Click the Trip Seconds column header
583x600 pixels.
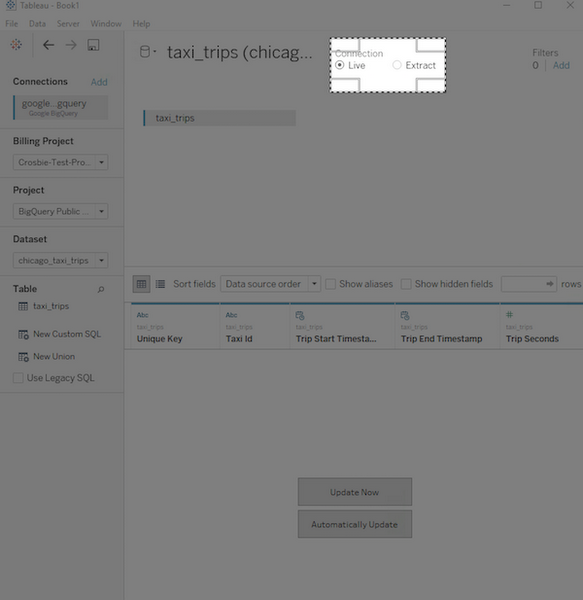541,326
